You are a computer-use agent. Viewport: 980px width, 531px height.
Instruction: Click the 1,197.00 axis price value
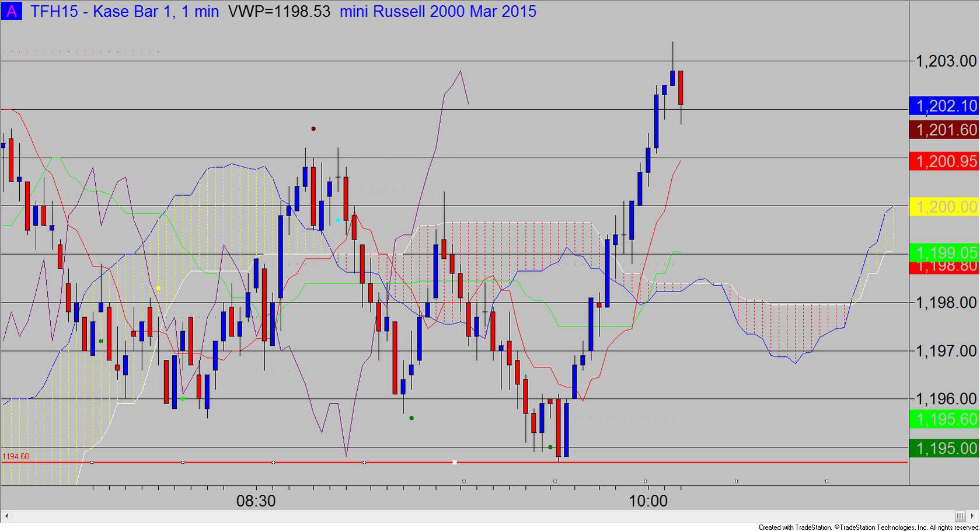(x=946, y=351)
